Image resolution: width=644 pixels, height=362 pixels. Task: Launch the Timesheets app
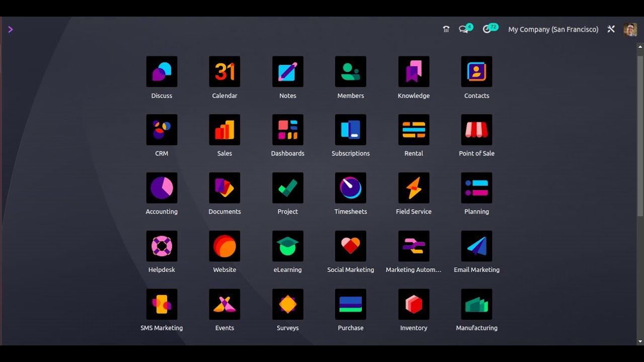click(x=351, y=188)
